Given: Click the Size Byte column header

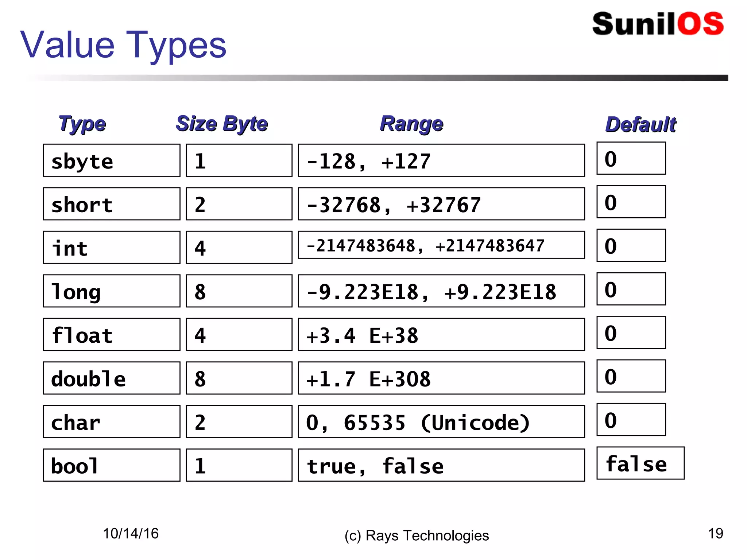Looking at the screenshot, I should (222, 124).
